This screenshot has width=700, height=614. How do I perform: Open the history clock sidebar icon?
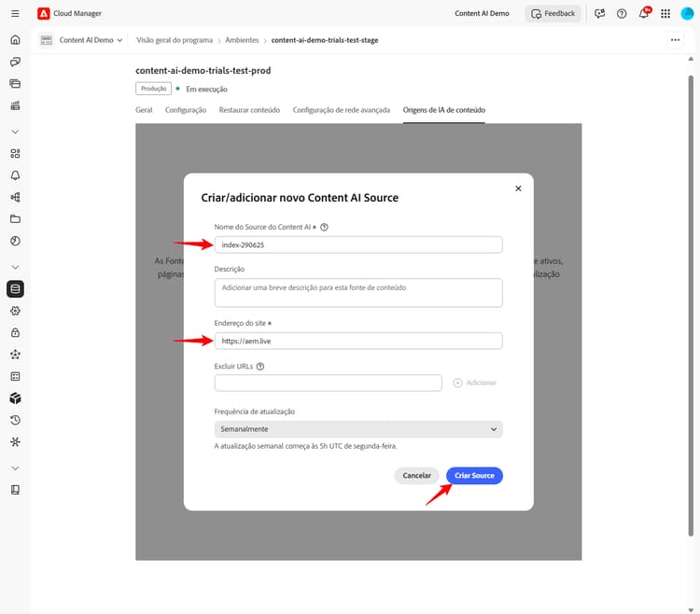(x=15, y=420)
